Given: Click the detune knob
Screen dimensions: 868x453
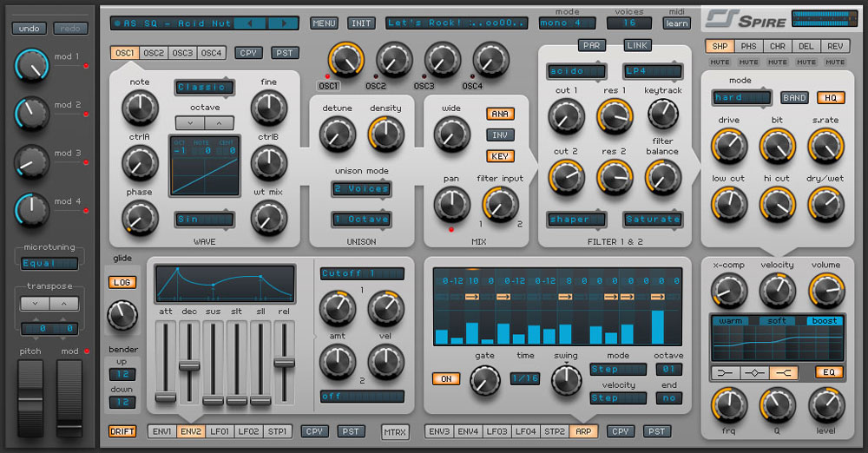Looking at the screenshot, I should coord(337,135).
